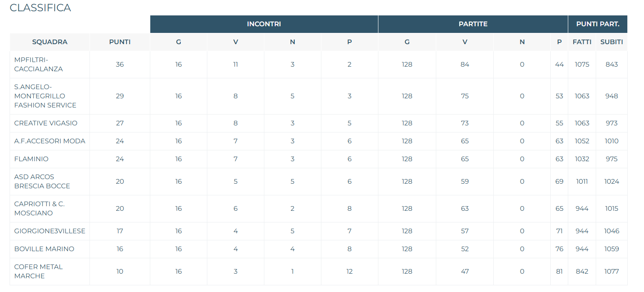
Task: Click 57 partite won by GIORGIONE3VILLESE
Action: click(x=465, y=231)
